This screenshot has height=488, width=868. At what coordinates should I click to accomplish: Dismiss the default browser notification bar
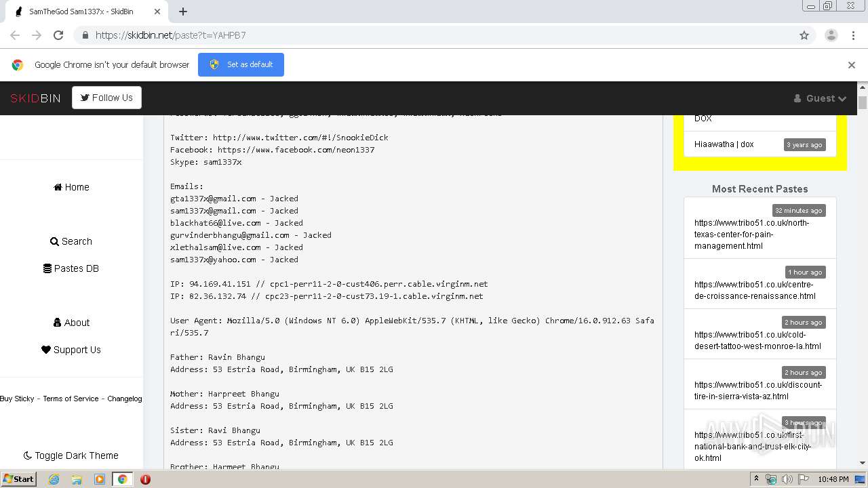(x=851, y=65)
